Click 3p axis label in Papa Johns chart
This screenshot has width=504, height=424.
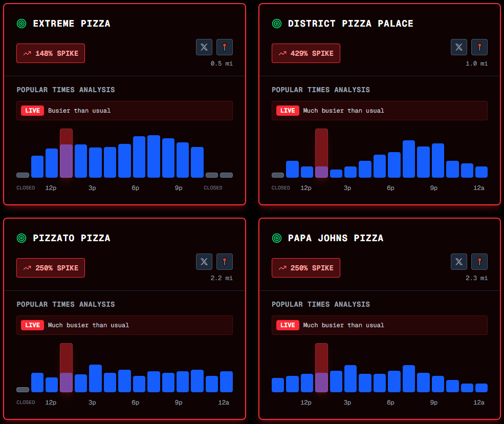pyautogui.click(x=347, y=402)
